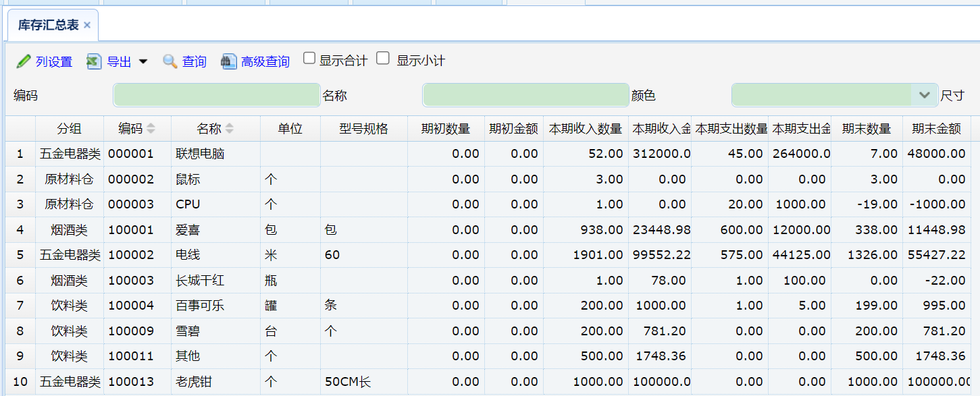Sort by the 名称 column sort arrows
Screen dimensions: 980x396
pyautogui.click(x=230, y=128)
